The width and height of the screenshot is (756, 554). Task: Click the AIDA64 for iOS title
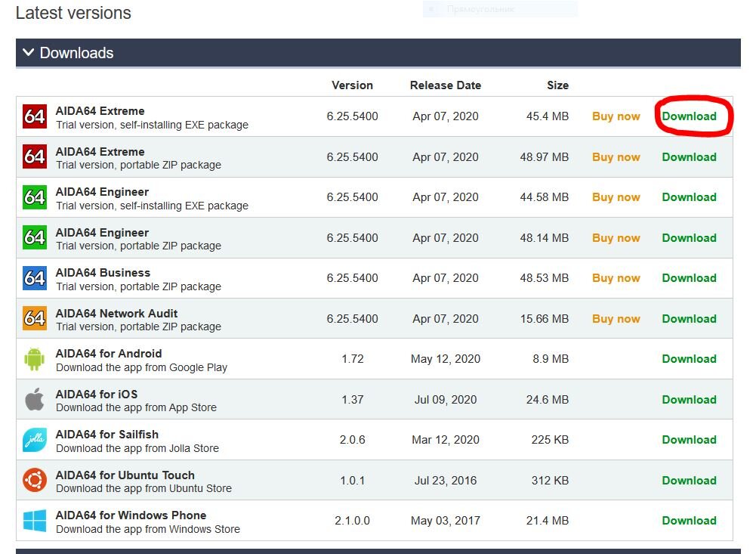coord(97,395)
